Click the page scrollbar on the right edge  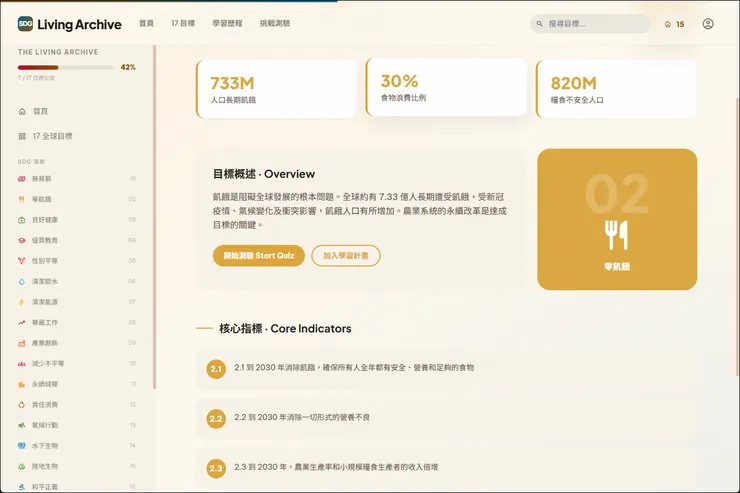tap(737, 236)
